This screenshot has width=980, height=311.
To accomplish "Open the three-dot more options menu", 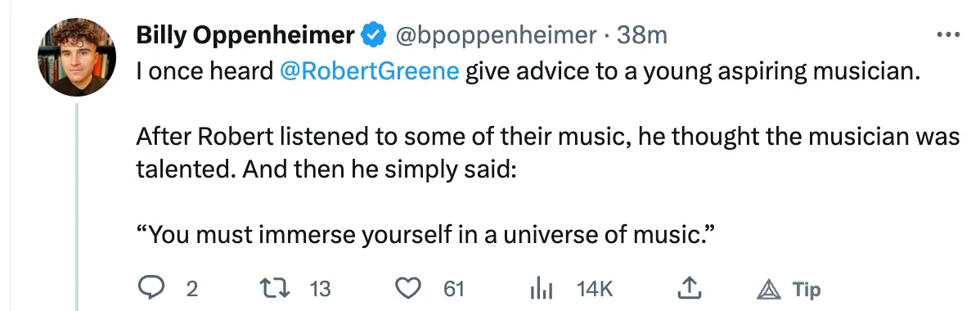I will (947, 34).
